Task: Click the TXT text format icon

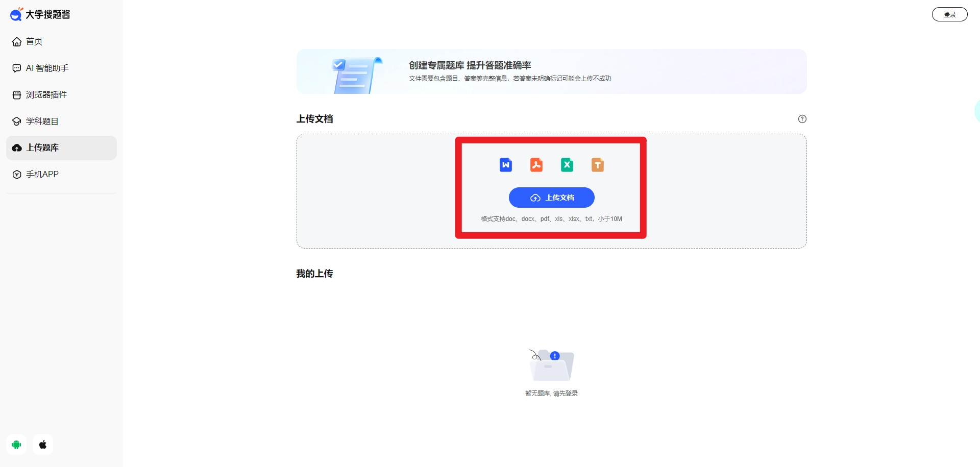Action: [x=597, y=165]
